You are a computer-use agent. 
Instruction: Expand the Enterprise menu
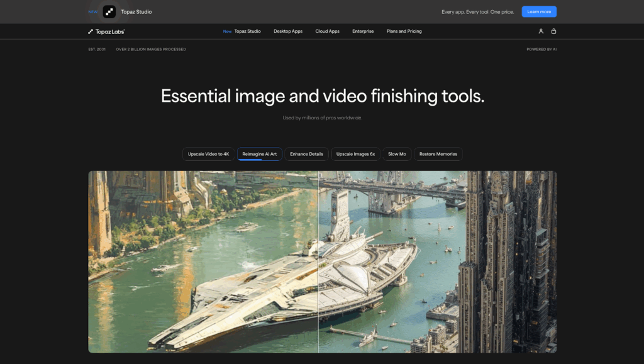[x=363, y=31]
